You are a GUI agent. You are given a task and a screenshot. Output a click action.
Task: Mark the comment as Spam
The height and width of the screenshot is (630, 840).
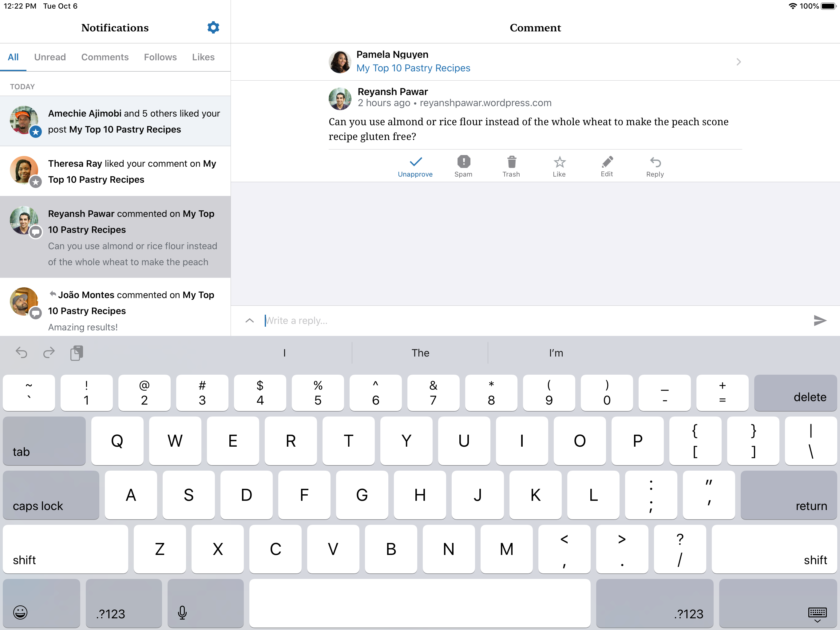point(463,166)
